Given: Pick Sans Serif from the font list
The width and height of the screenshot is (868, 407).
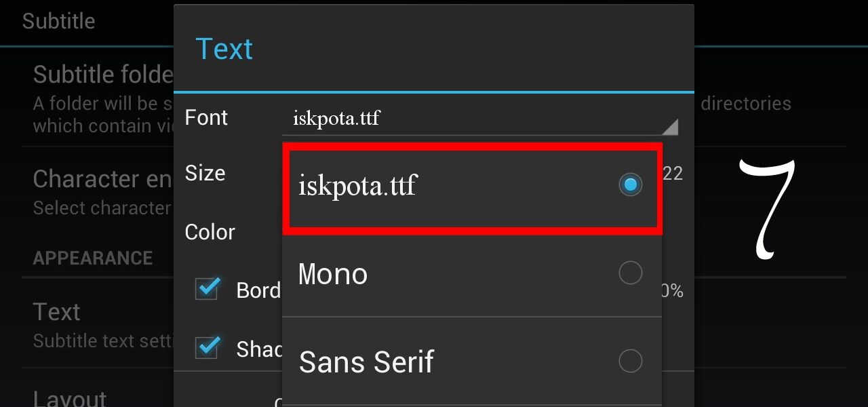Looking at the screenshot, I should [x=472, y=361].
